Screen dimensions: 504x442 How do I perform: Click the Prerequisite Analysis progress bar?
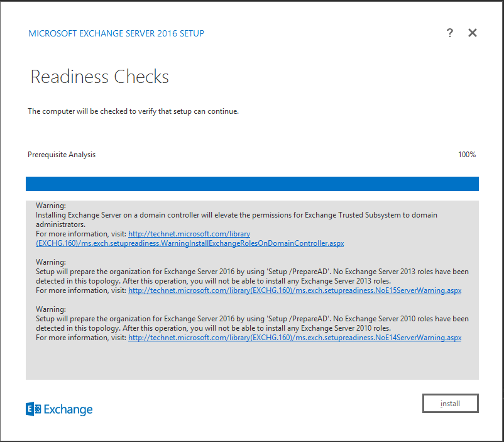point(252,184)
